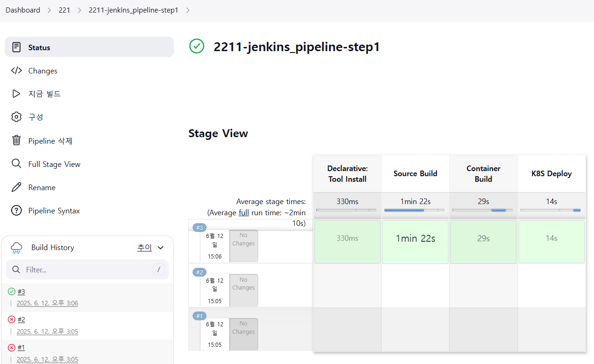Click the K8S Deploy column header

click(552, 174)
